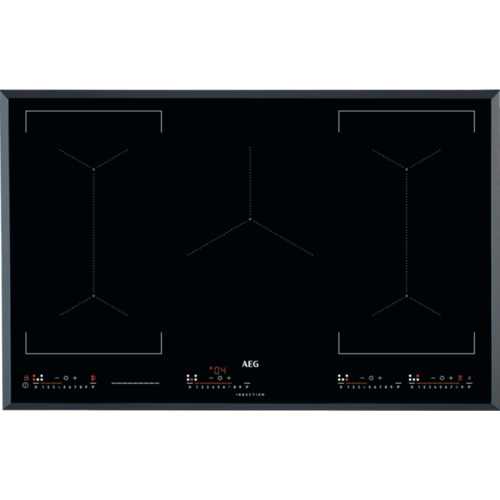Image resolution: width=500 pixels, height=500 pixels.
Task: Tap the long horizontal bar right of left controls
Action: click(x=135, y=383)
